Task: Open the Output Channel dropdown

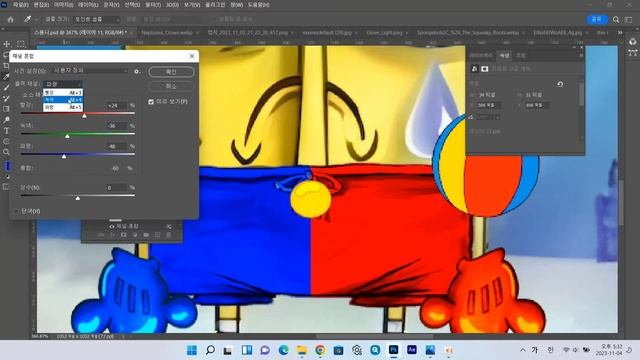Action: [x=63, y=84]
